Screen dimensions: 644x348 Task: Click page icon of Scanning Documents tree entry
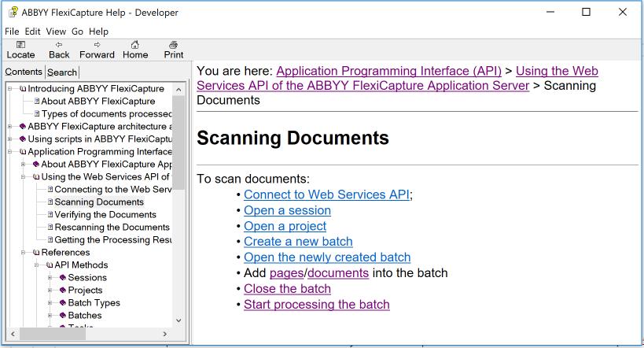(50, 202)
